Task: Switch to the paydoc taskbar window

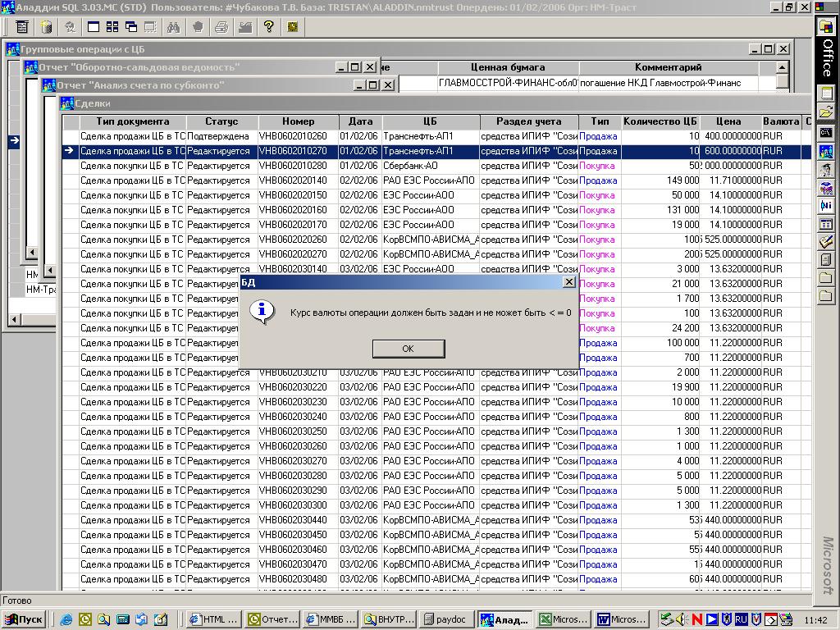Action: [x=445, y=619]
